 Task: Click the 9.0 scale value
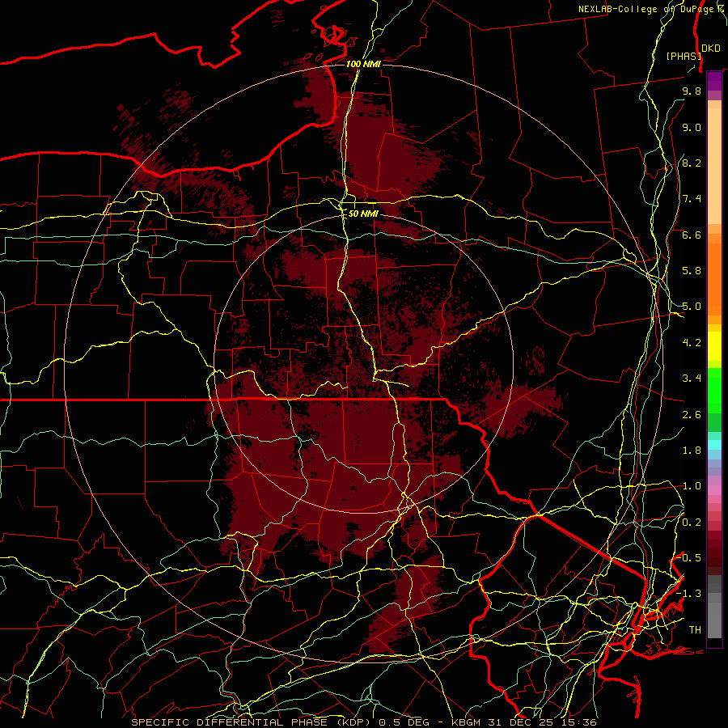[692, 127]
